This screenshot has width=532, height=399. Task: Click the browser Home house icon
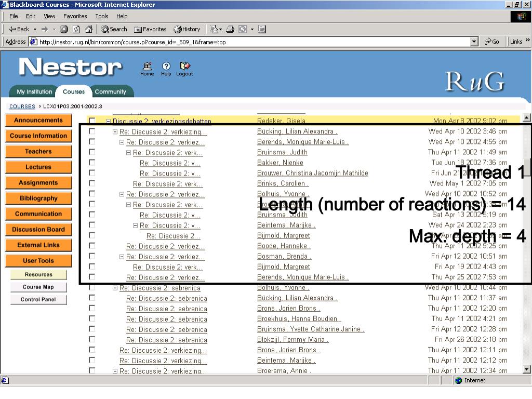(89, 29)
